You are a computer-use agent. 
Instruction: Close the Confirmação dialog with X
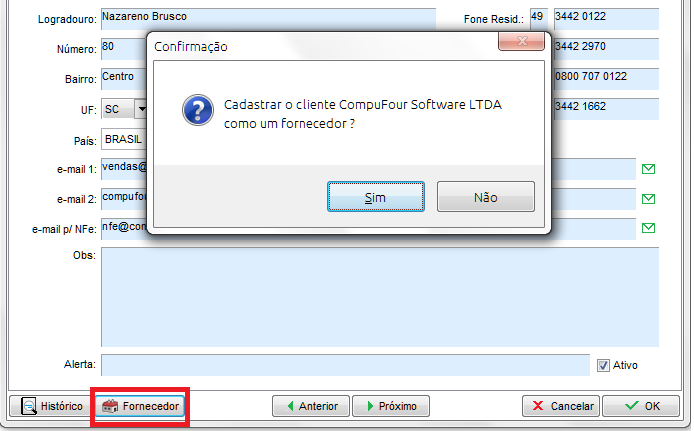click(x=521, y=42)
